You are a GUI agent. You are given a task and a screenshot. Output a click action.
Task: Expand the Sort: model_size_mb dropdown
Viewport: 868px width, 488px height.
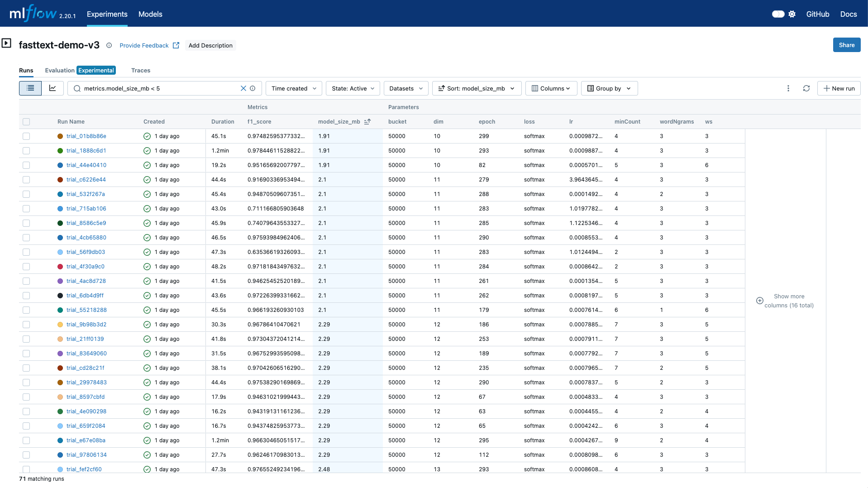point(477,88)
